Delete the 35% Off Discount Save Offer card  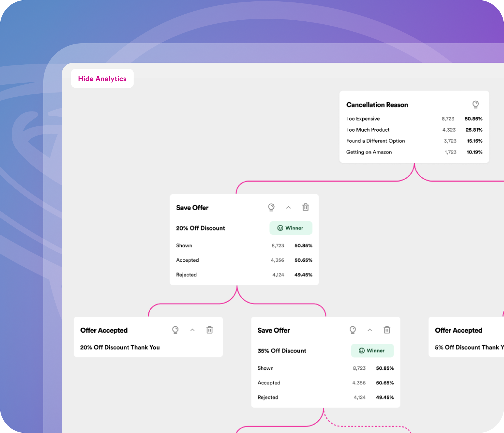tap(387, 330)
